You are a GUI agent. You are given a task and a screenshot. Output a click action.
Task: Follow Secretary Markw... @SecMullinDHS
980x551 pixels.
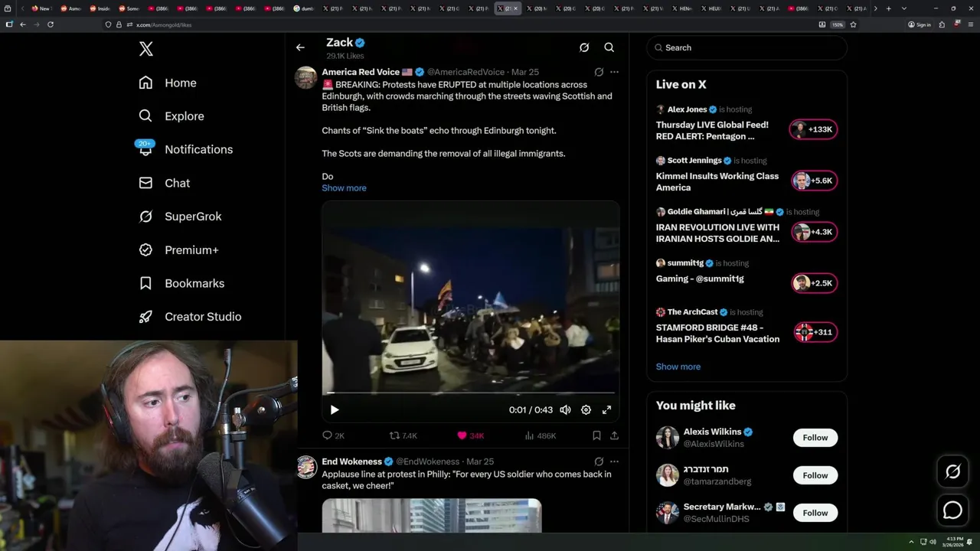pyautogui.click(x=815, y=513)
